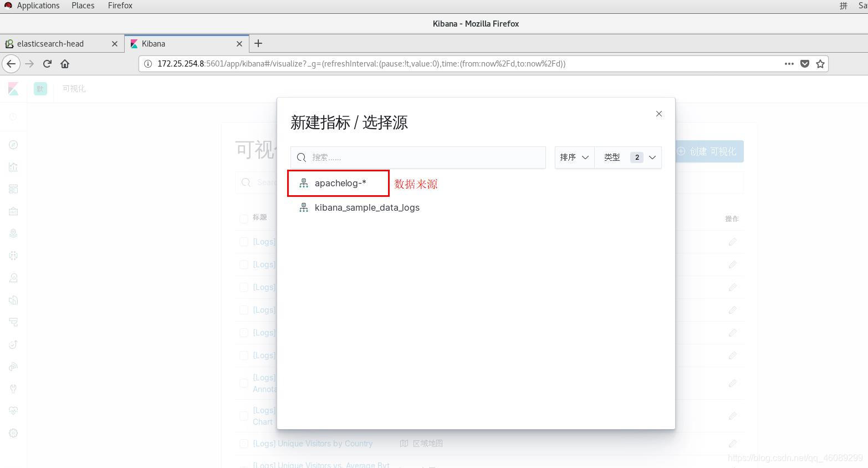
Task: Click the Kibana logo in the sidebar
Action: click(x=13, y=89)
